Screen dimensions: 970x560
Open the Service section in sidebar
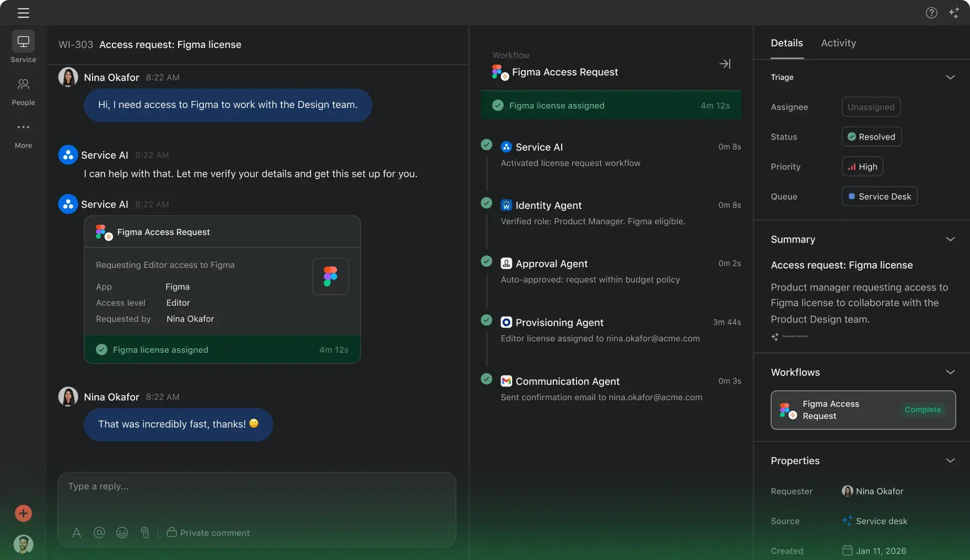point(23,47)
